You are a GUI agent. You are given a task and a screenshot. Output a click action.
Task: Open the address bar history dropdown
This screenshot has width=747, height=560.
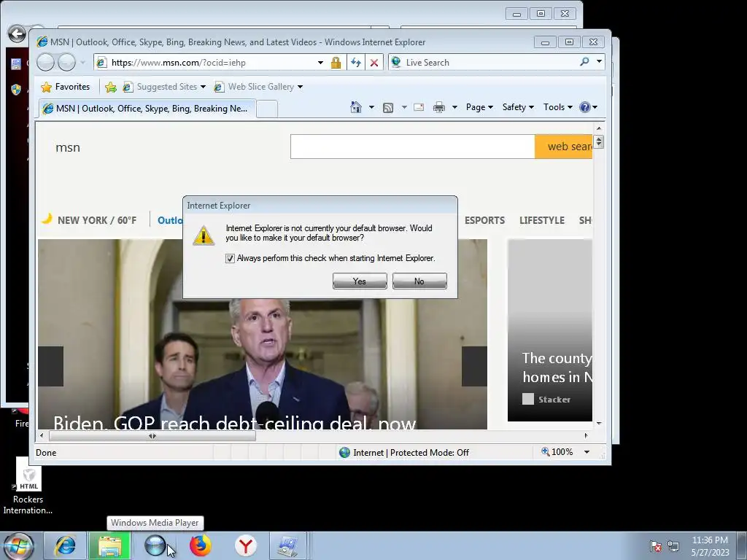321,63
